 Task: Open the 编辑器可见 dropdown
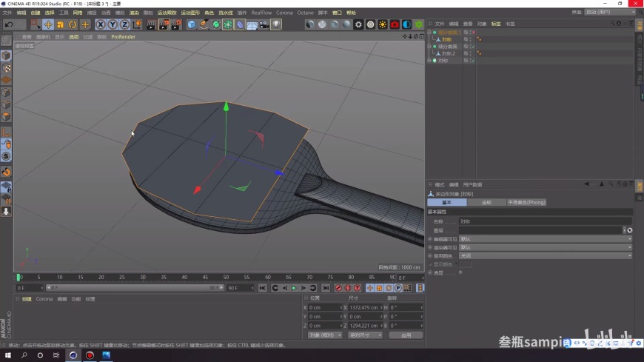tap(545, 239)
